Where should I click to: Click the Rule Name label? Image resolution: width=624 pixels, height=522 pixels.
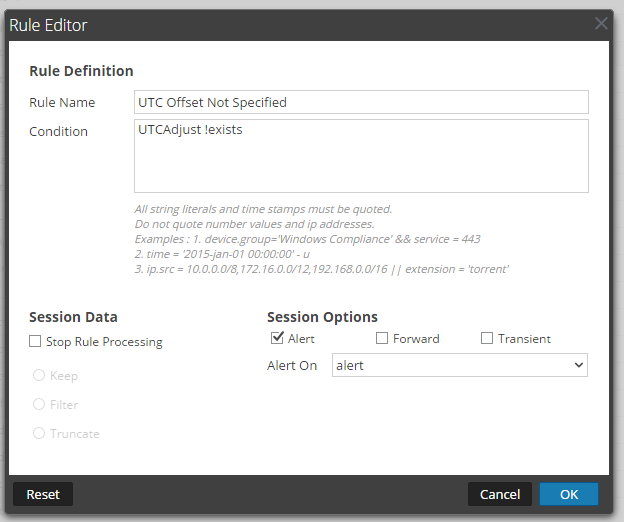[62, 102]
